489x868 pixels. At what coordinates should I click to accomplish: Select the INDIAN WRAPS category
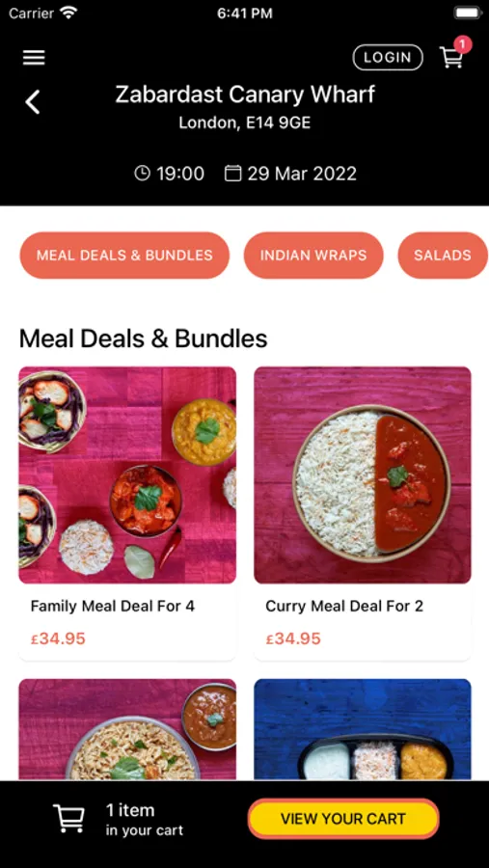[313, 256]
